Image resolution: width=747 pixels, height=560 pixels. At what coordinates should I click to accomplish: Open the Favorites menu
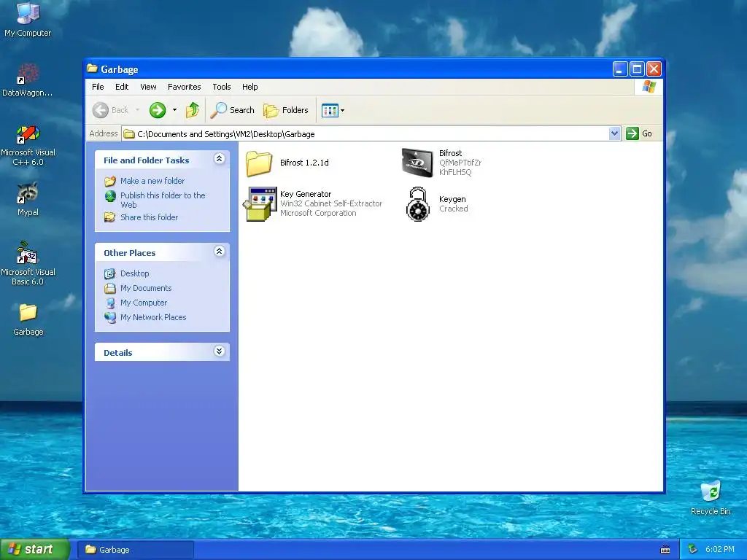[184, 87]
